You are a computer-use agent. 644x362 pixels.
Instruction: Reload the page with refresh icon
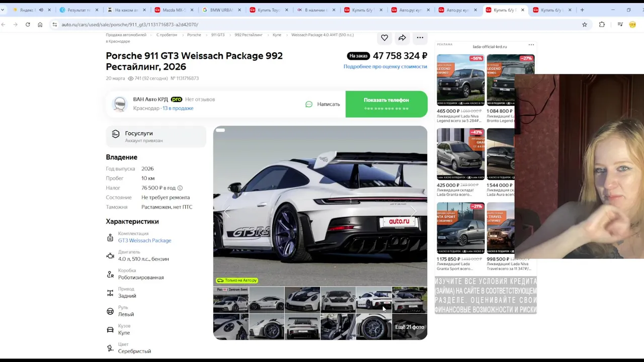[x=28, y=24]
